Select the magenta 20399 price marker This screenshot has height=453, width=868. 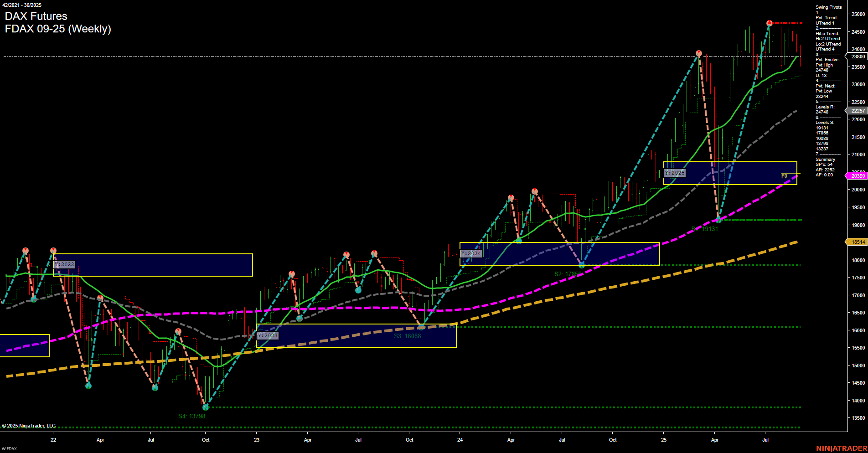[x=857, y=175]
